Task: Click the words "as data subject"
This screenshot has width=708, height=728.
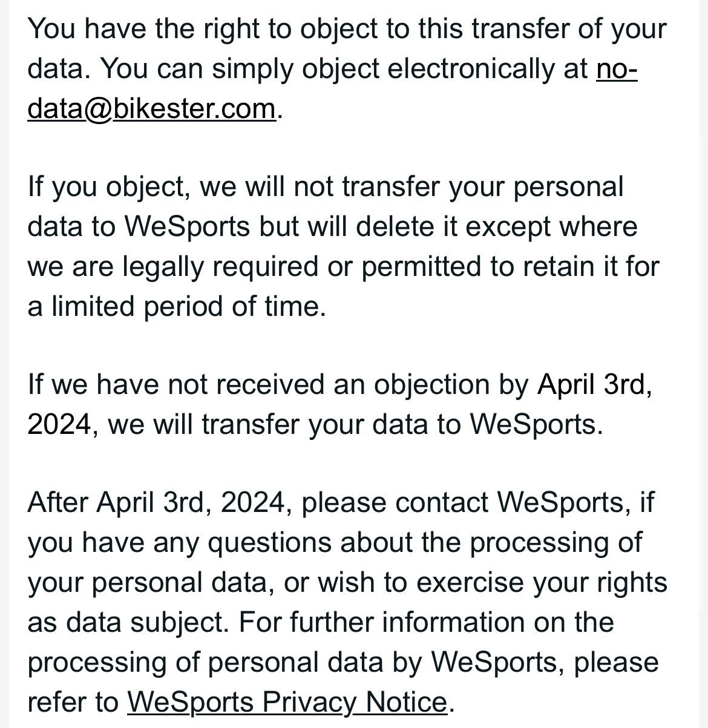Action: 126,622
